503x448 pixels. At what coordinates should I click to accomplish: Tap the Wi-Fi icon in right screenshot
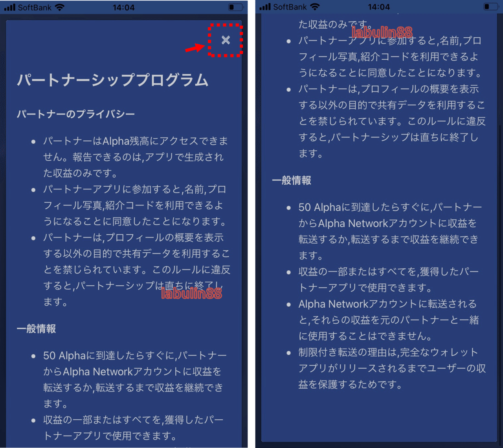(x=315, y=7)
